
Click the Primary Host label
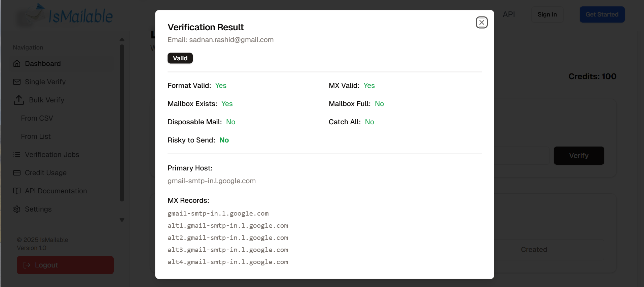tap(190, 168)
